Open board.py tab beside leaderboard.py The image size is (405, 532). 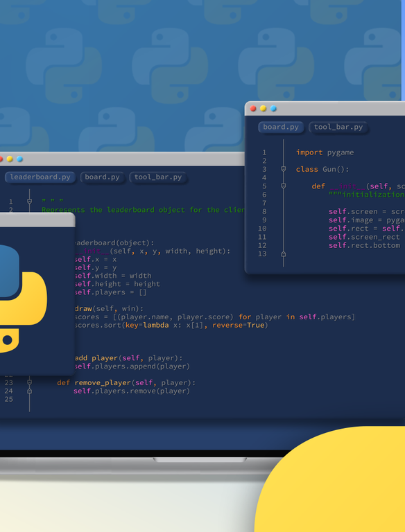pyautogui.click(x=102, y=177)
